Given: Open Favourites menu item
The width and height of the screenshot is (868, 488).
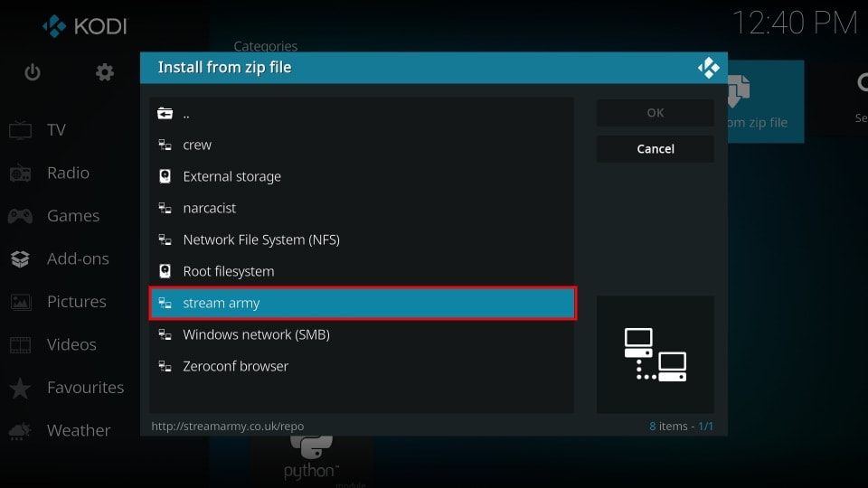Looking at the screenshot, I should [85, 388].
